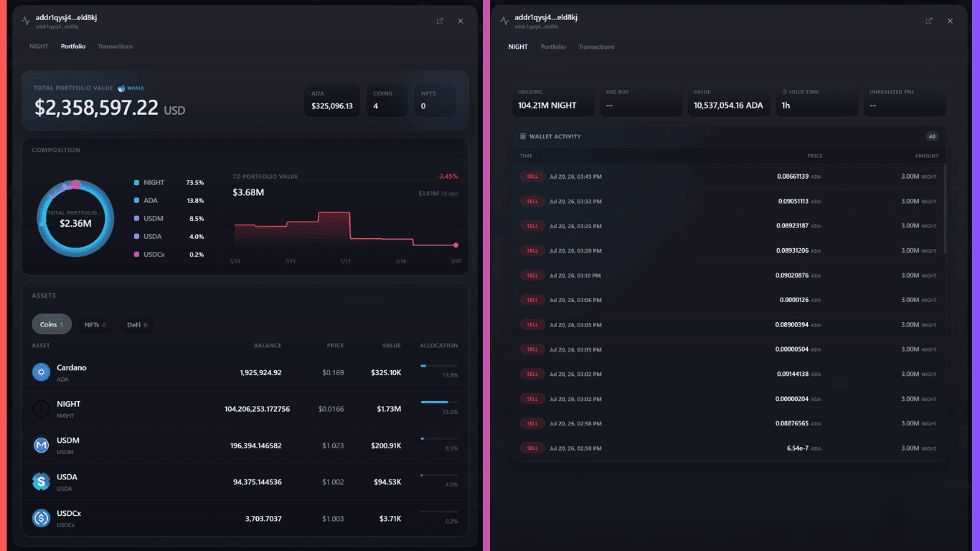Click the Value card 10,537,054.16 ADA
Image resolution: width=980 pixels, height=551 pixels.
[x=728, y=100]
